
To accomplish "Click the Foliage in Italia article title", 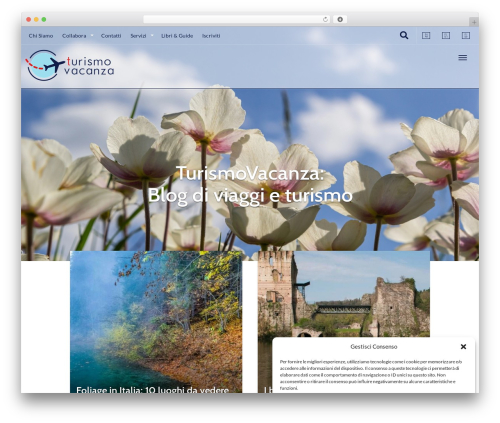I will [x=153, y=390].
